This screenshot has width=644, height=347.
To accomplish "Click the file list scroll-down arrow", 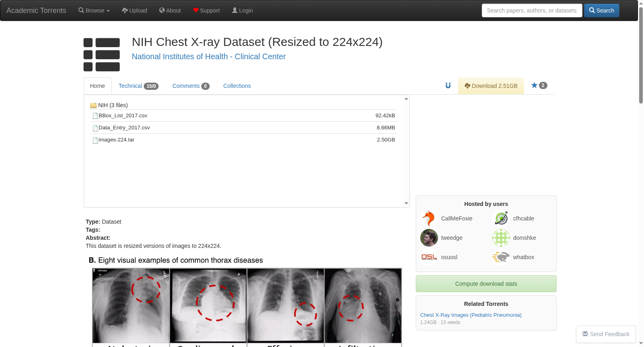I will 406,204.
